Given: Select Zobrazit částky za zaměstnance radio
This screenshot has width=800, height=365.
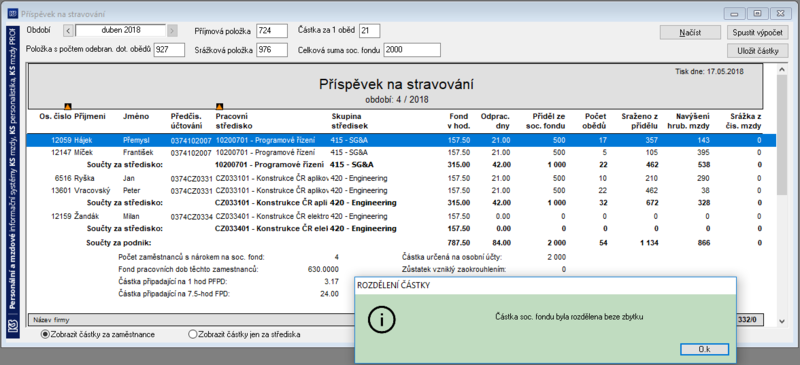Looking at the screenshot, I should pyautogui.click(x=45, y=335).
